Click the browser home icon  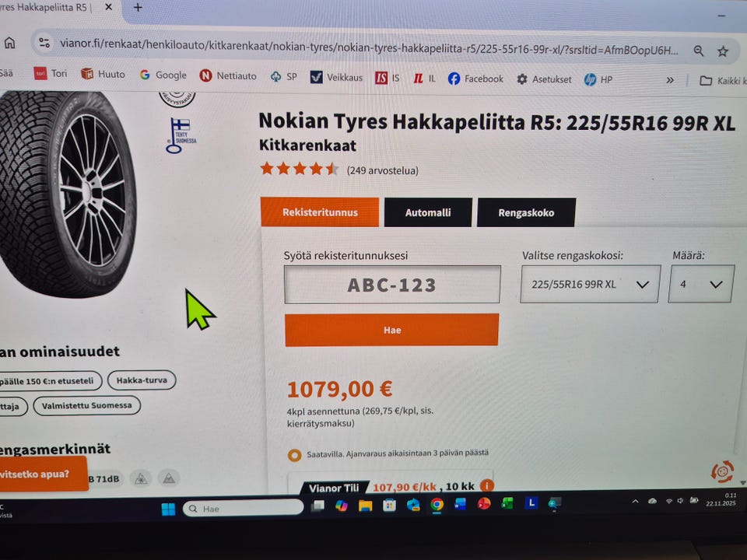click(x=9, y=44)
